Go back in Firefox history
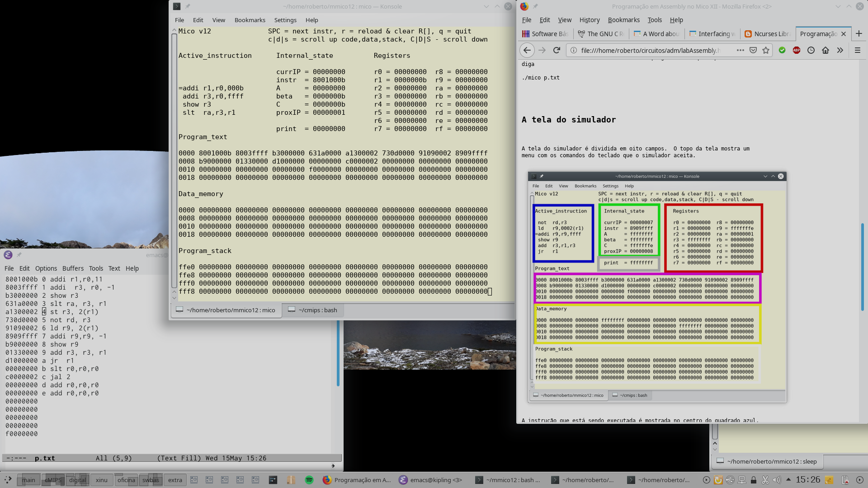The height and width of the screenshot is (488, 868). 527,50
